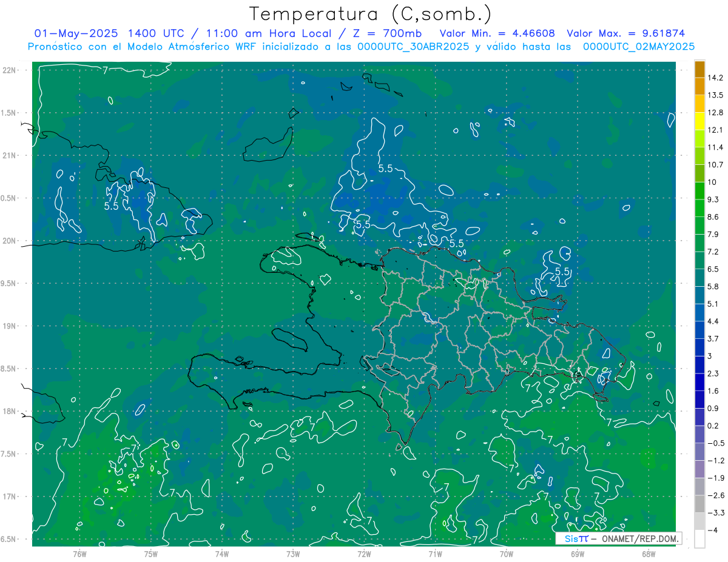The image size is (728, 562).
Task: Click the '12.8' colorbar value
Action: tap(716, 113)
